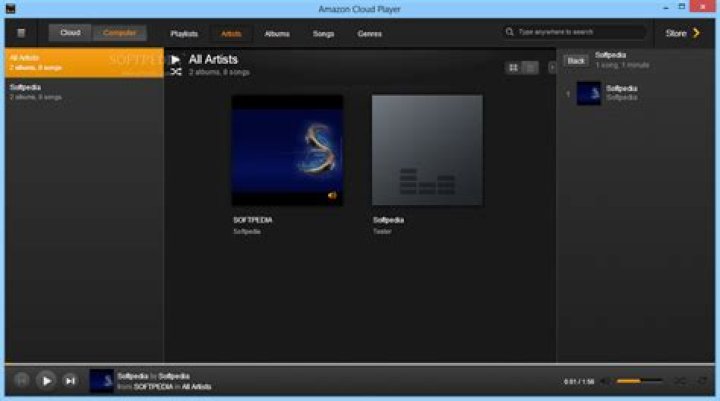This screenshot has height=401, width=720.
Task: Switch source to Cloud
Action: 70,33
